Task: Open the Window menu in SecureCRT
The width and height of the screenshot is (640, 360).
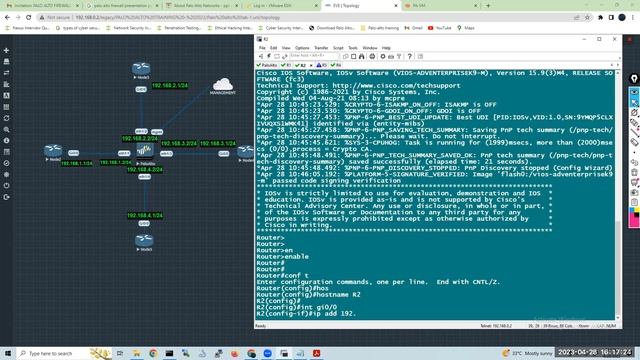Action: tap(370, 48)
